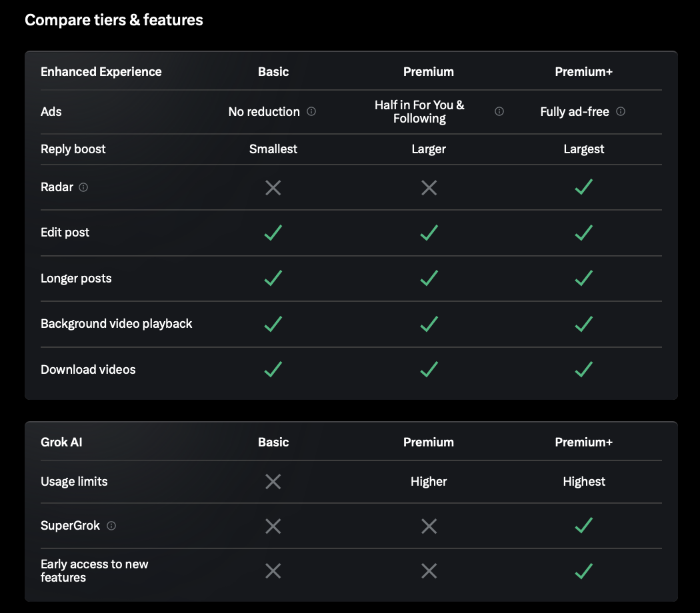Toggle the checkmark for Download videos under Premium

(429, 370)
